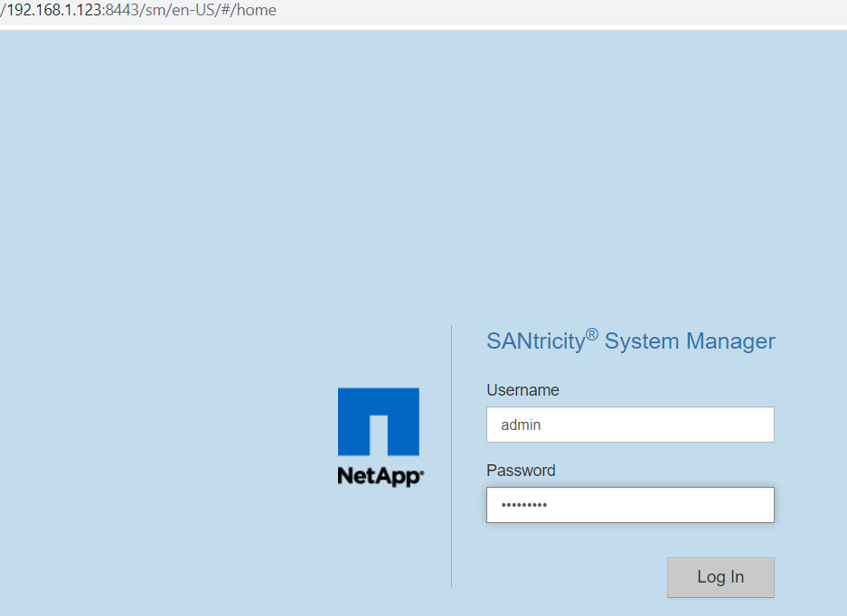847x616 pixels.
Task: Click the registered trademark symbol after SANtricity
Action: [x=591, y=335]
